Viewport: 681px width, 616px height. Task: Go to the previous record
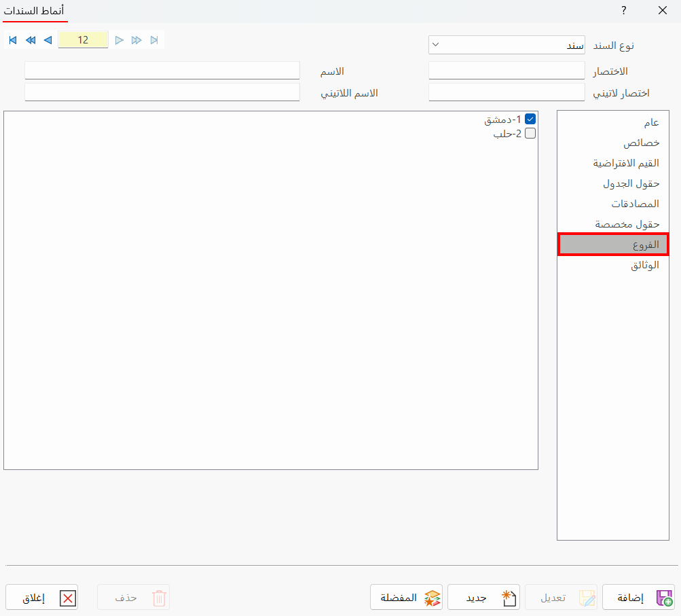pyautogui.click(x=48, y=40)
